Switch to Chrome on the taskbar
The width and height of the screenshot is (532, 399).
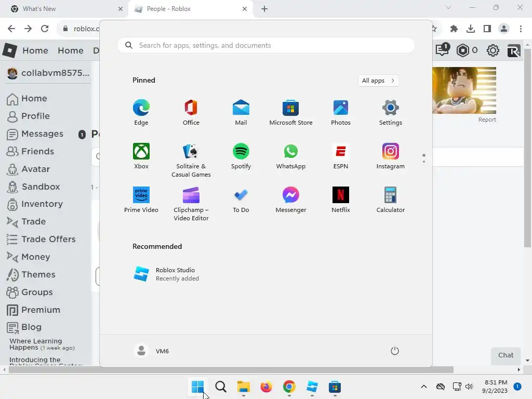tap(289, 387)
